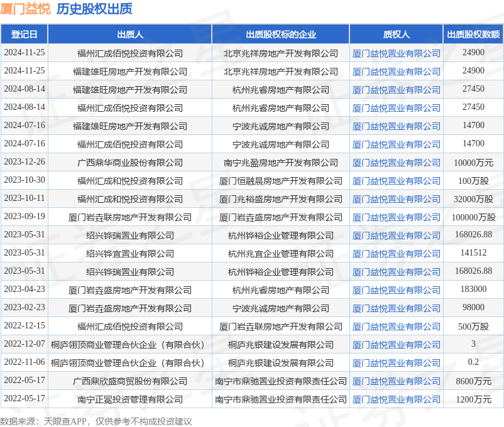This screenshot has height=427, width=504.
Task: Click the 质权人 column header
Action: point(397,34)
